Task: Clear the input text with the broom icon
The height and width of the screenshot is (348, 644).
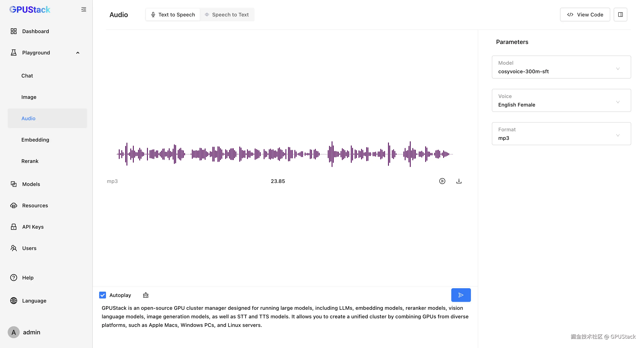Action: (x=146, y=295)
